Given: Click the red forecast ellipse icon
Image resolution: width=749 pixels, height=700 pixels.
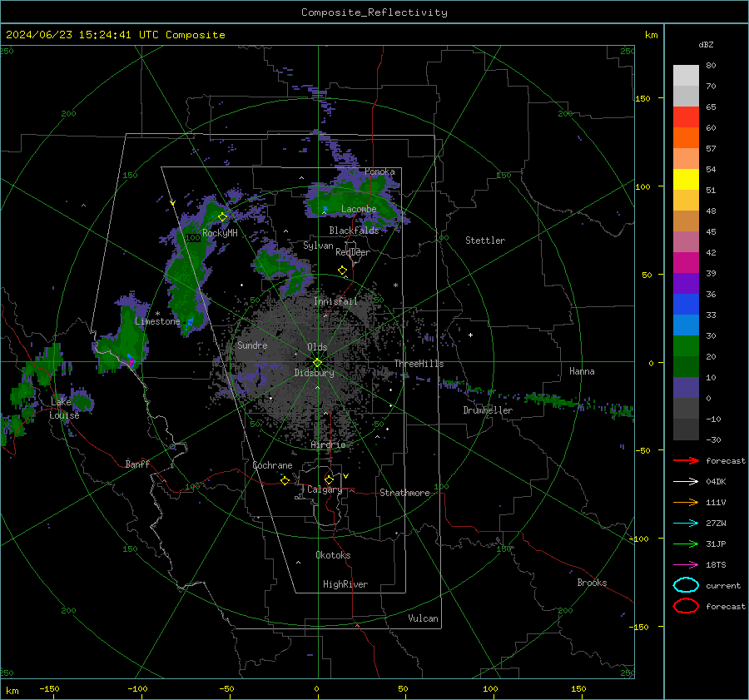Looking at the screenshot, I should 686,606.
